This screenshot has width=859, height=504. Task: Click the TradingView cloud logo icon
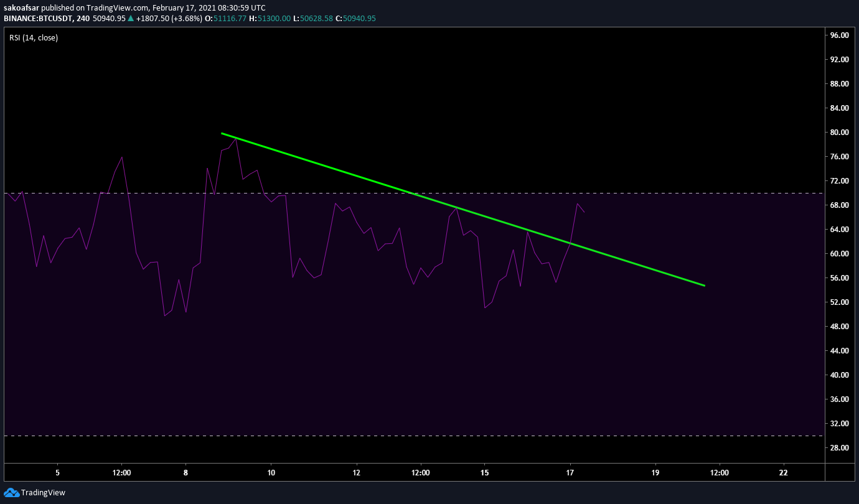point(11,492)
